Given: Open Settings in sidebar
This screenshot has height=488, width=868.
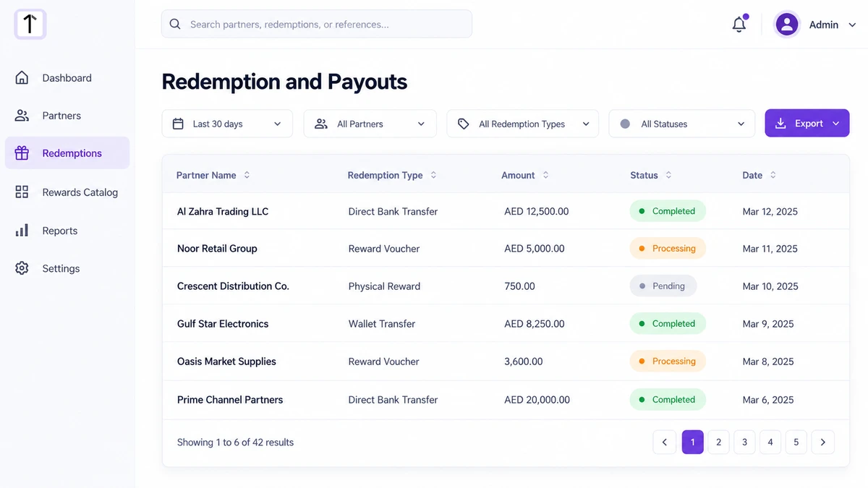Looking at the screenshot, I should click(x=67, y=268).
